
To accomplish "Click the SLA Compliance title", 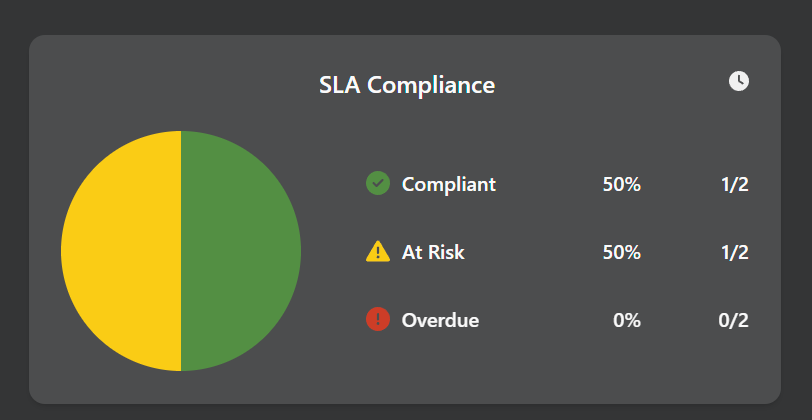I will click(x=406, y=85).
